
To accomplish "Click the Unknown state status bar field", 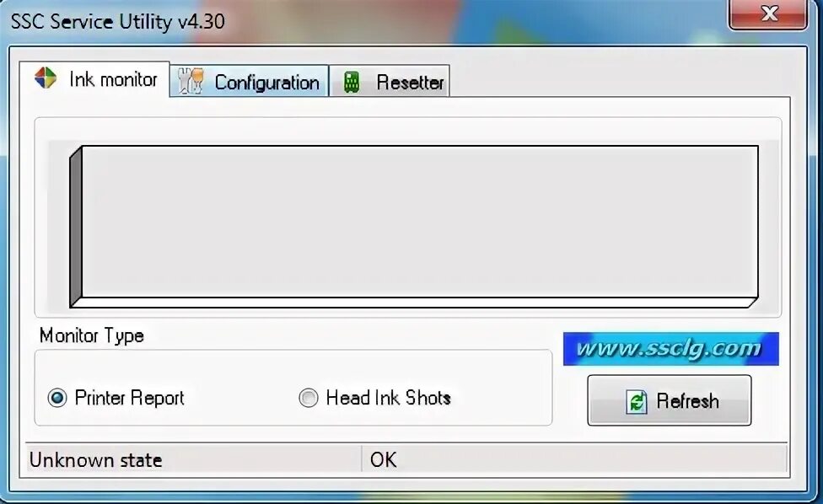I will point(95,460).
